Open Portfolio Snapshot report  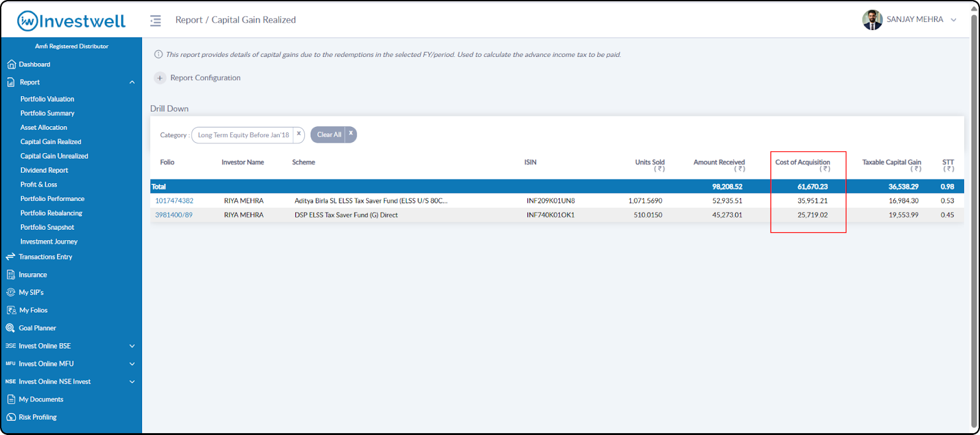[x=47, y=227]
